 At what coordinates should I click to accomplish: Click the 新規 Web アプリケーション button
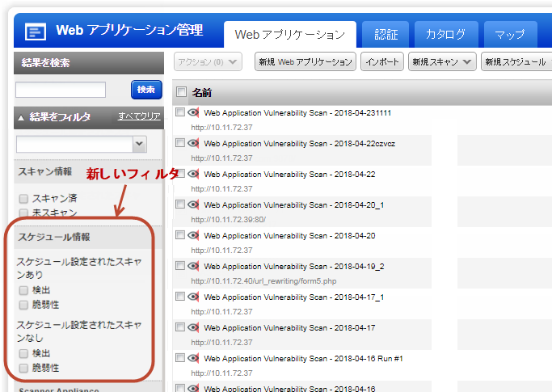point(305,61)
